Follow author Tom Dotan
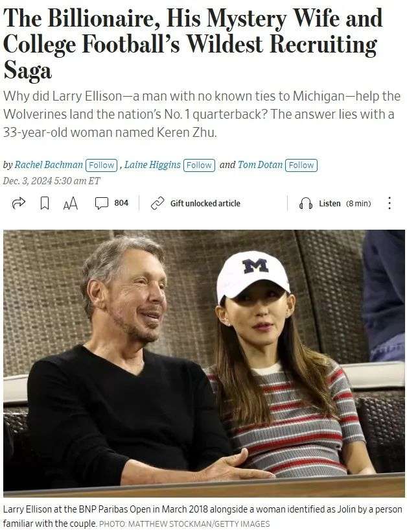This screenshot has height=532, width=407. [x=301, y=165]
